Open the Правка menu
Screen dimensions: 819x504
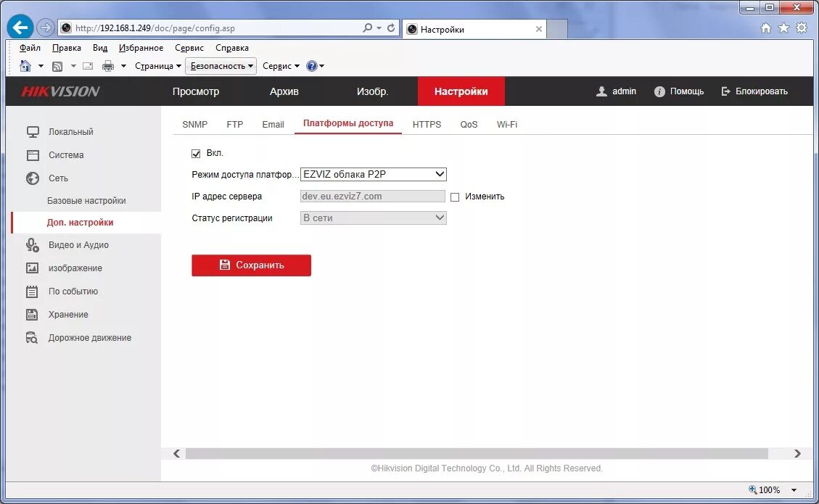point(66,48)
